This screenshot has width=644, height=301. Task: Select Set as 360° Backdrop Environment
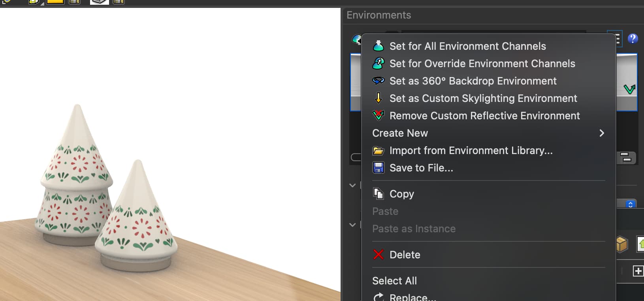coord(473,81)
